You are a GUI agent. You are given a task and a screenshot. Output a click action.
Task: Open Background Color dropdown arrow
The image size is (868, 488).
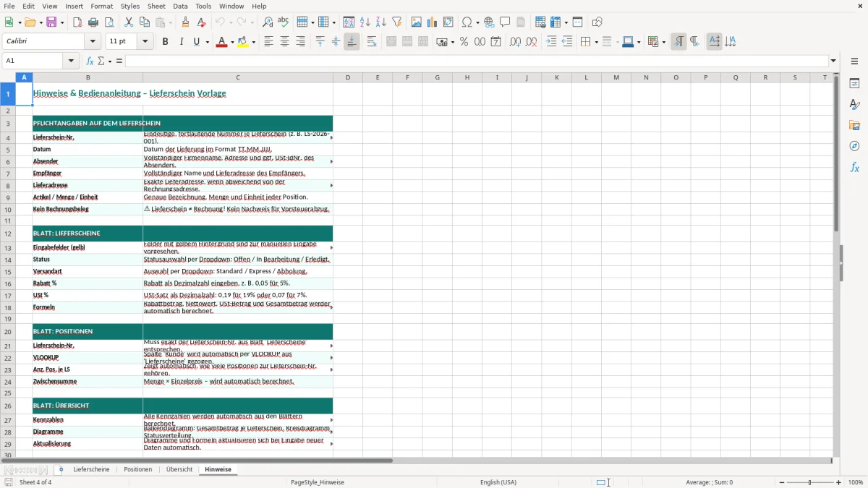[x=253, y=42]
